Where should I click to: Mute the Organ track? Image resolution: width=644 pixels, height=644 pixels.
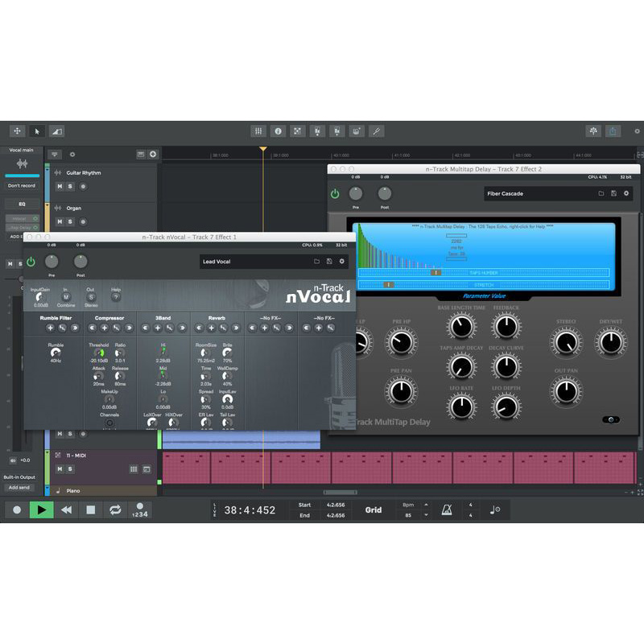click(60, 222)
